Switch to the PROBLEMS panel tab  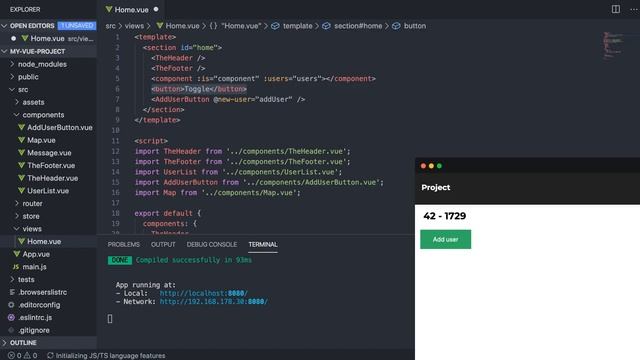124,244
